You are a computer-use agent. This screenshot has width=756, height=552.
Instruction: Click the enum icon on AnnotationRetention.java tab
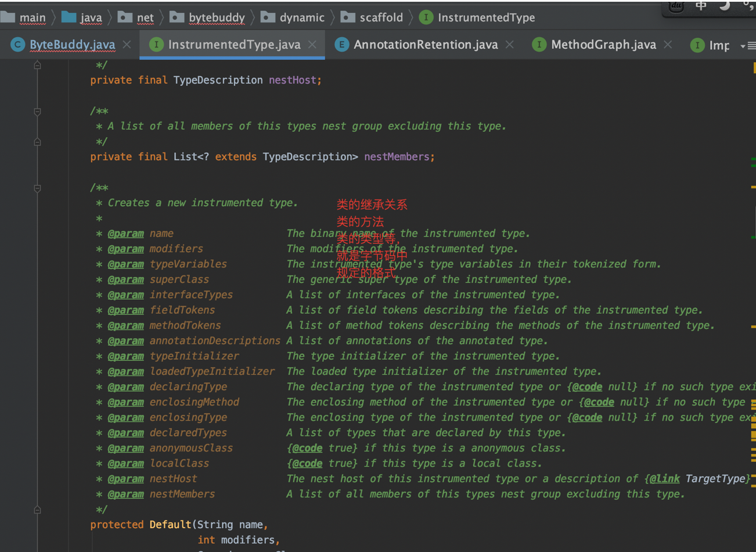click(342, 45)
